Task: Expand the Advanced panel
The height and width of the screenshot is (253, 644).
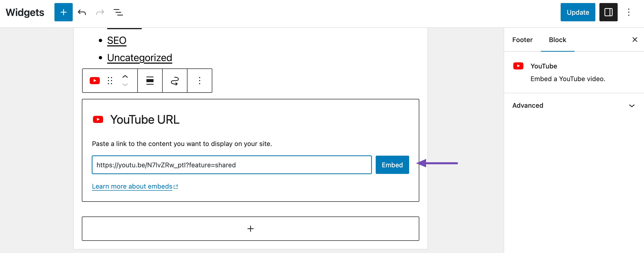Action: [x=574, y=105]
